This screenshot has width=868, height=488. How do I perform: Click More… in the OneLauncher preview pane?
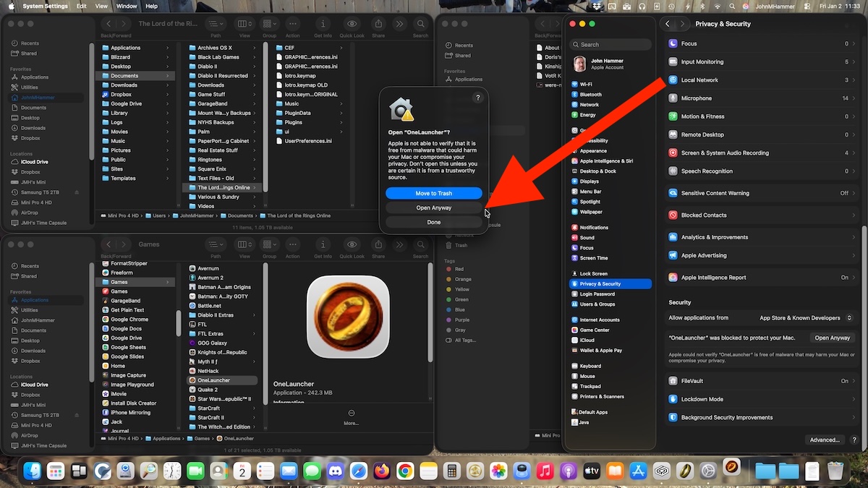pos(351,417)
